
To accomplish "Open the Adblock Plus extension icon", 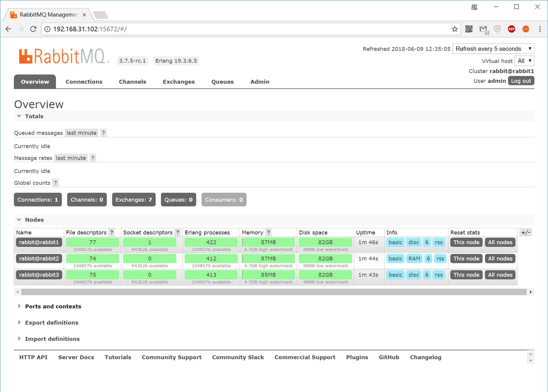I will pyautogui.click(x=512, y=29).
